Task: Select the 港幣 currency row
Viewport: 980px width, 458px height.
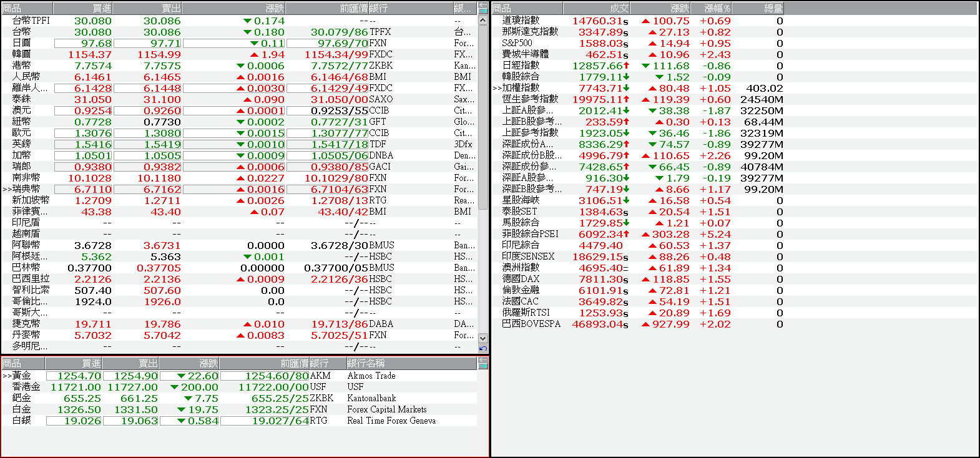Action: pos(239,66)
